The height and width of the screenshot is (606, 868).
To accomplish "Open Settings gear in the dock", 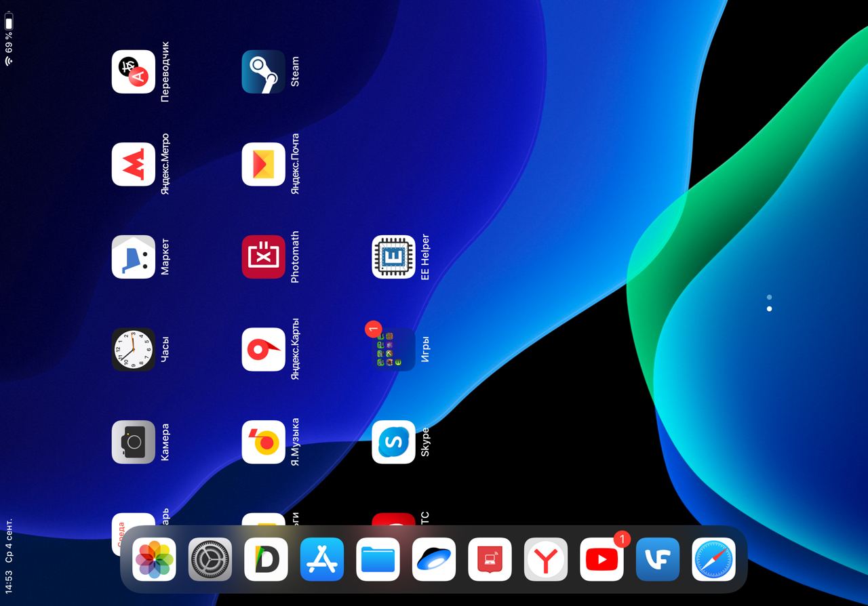I will [x=210, y=559].
